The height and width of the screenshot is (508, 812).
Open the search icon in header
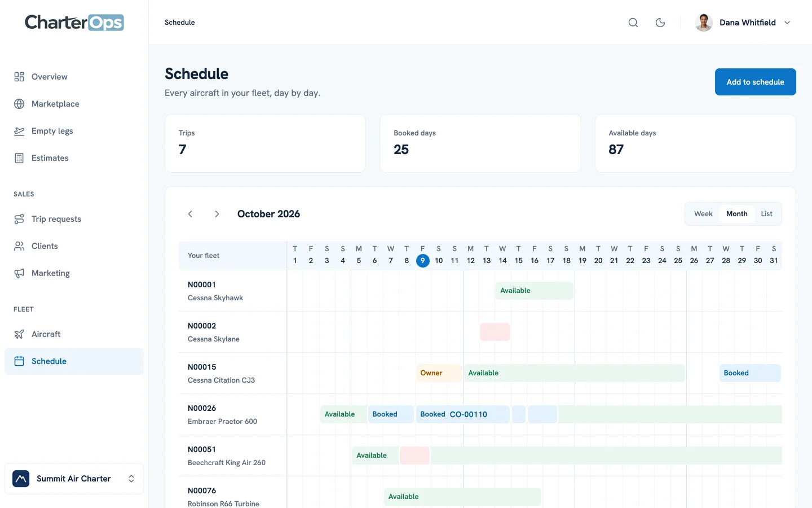tap(633, 23)
